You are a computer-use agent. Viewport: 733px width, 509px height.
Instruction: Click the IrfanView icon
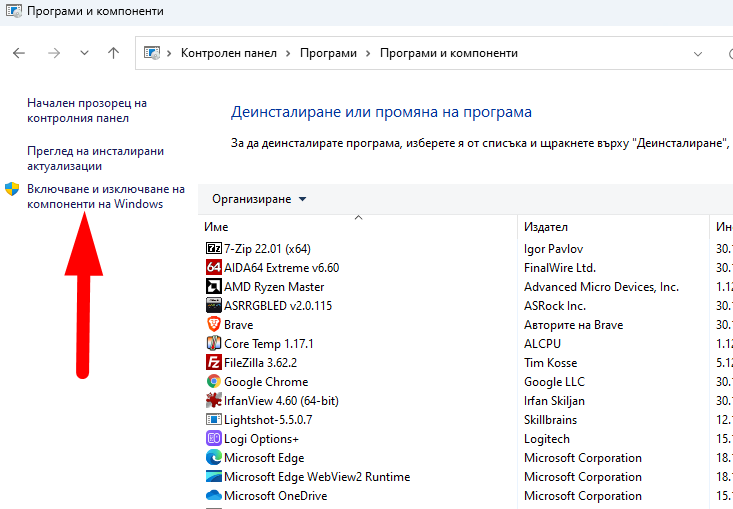coord(214,401)
